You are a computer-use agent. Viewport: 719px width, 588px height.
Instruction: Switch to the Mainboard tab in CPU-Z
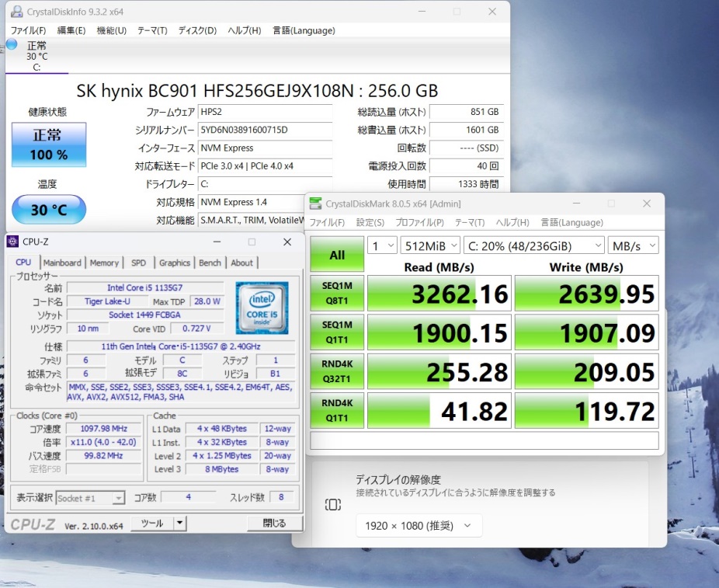pyautogui.click(x=62, y=263)
